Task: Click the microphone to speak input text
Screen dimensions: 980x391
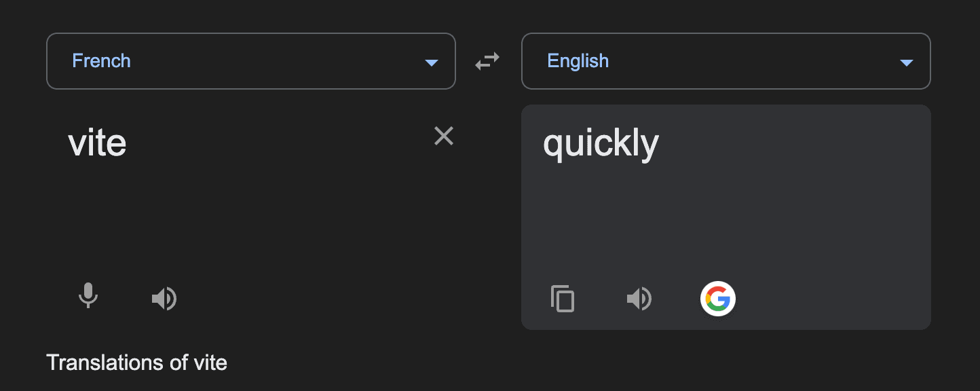Action: coord(88,298)
